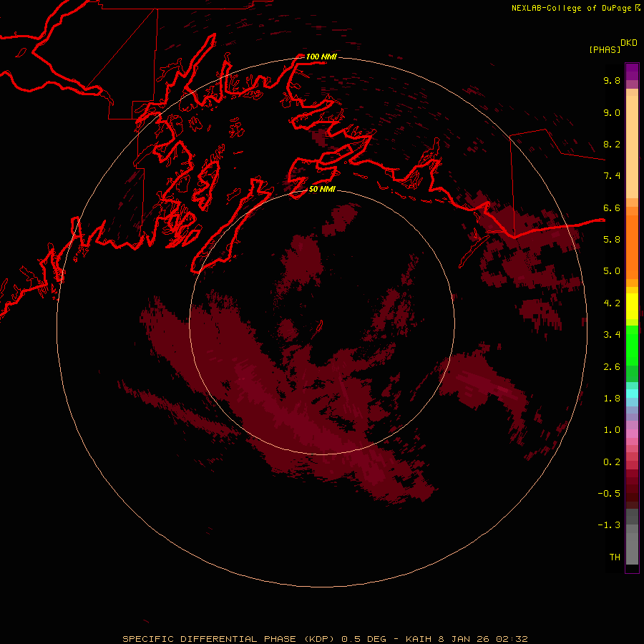Click the cyan segment of the color bar
The height and width of the screenshot is (644, 644).
click(x=632, y=393)
